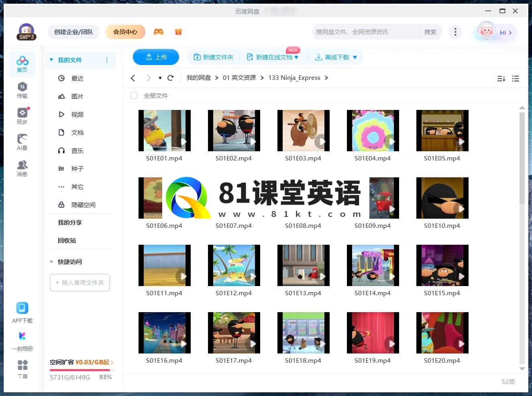The width and height of the screenshot is (532, 396).
Task: Select the S01E12.mp4 thumbnail
Action: 234,265
